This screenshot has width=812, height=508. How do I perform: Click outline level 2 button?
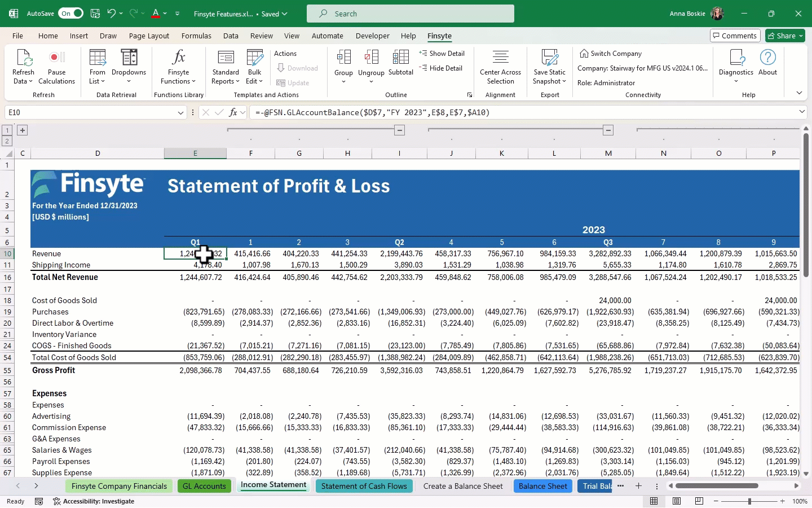click(7, 141)
